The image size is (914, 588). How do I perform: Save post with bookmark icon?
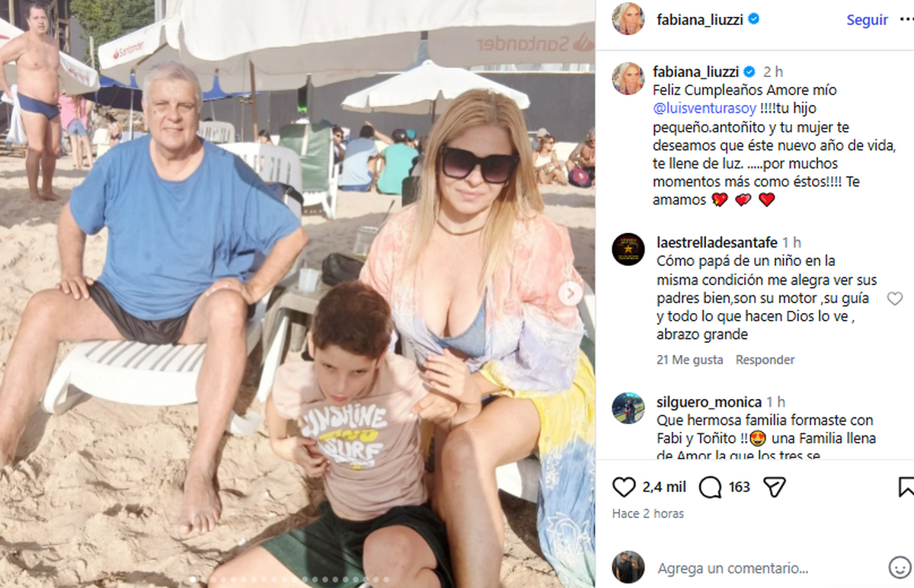click(906, 487)
